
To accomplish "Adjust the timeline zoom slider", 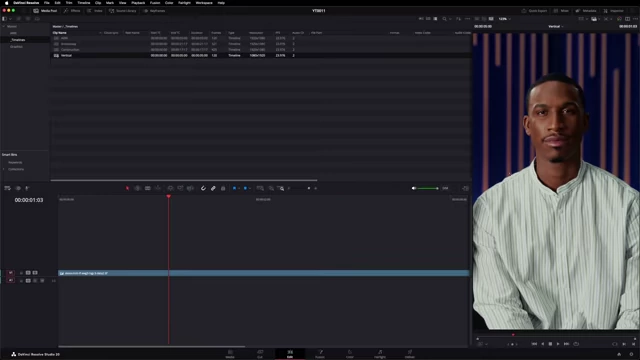I will pyautogui.click(x=302, y=188).
